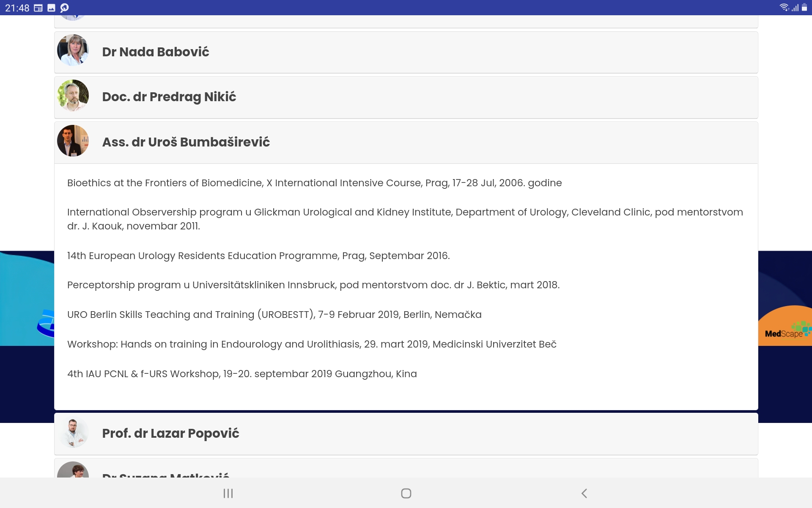Image resolution: width=812 pixels, height=508 pixels.
Task: Open the image notification icon in status bar
Action: (52, 8)
